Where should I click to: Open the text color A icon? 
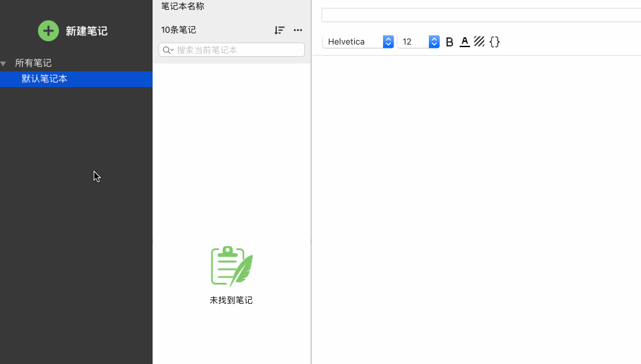click(465, 42)
